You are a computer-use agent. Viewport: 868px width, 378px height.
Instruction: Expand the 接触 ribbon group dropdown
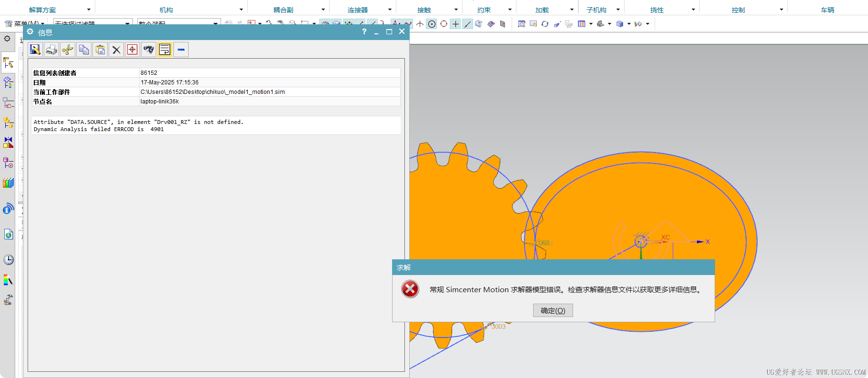coord(456,10)
